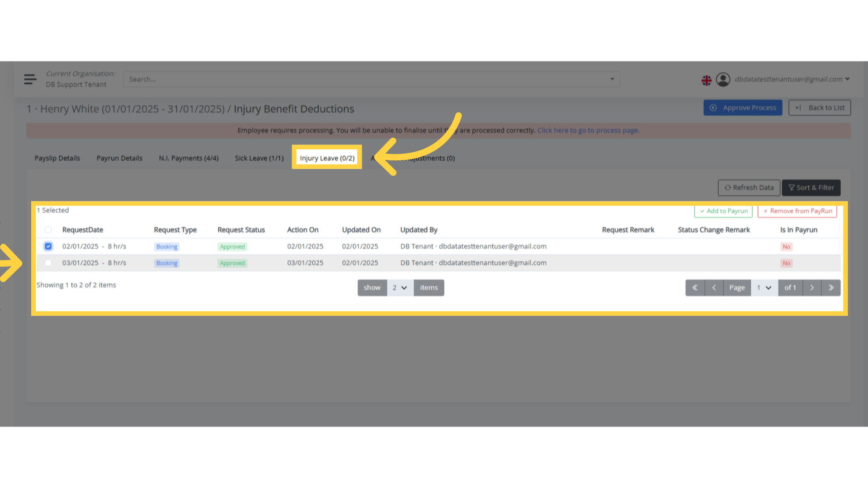Toggle the select-all header checkbox

tap(48, 230)
